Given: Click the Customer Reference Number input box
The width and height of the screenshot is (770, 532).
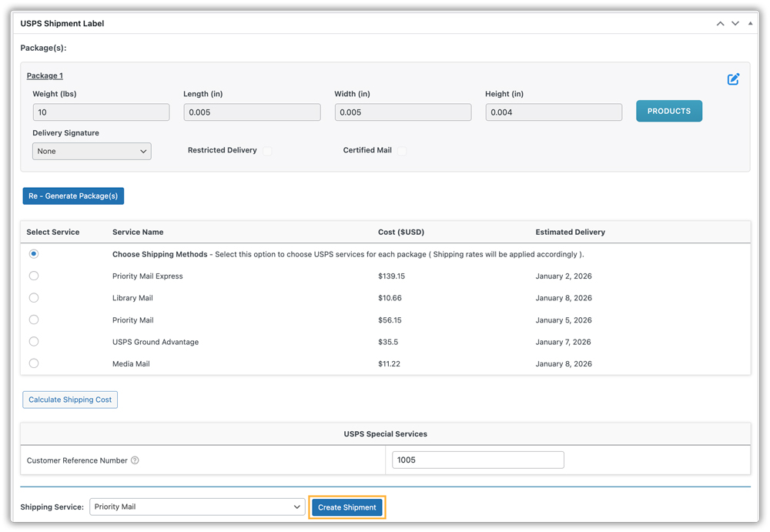Looking at the screenshot, I should click(x=477, y=460).
